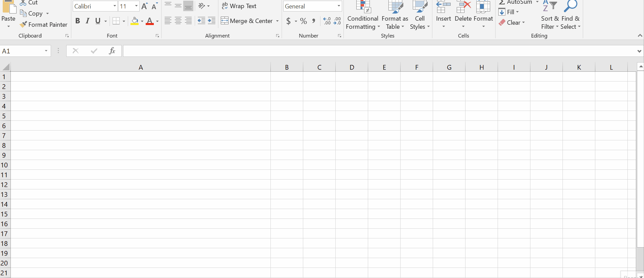Apply Accounting Number Format dollar sign
This screenshot has width=644, height=278.
click(x=288, y=21)
